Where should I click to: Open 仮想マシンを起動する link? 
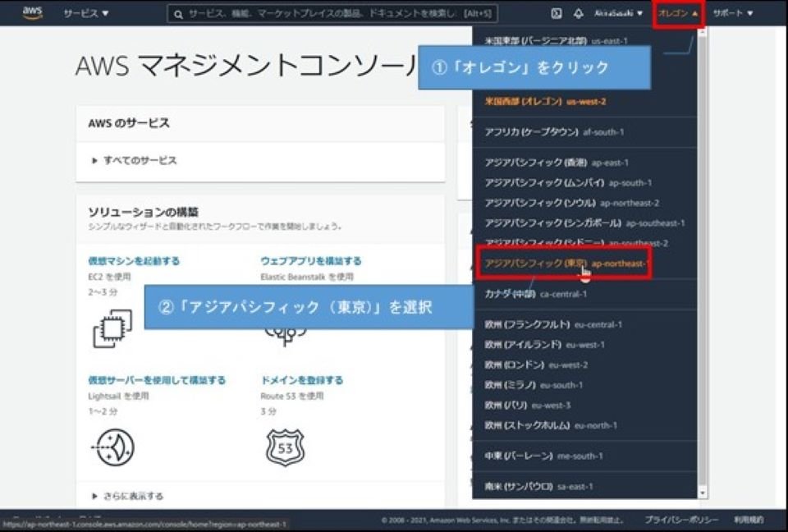pyautogui.click(x=134, y=260)
